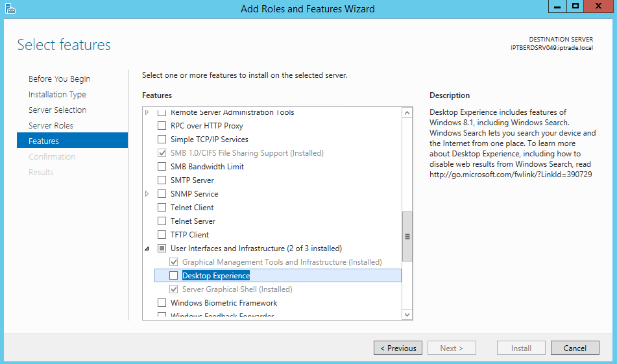Image resolution: width=617 pixels, height=364 pixels.
Task: Toggle the Windows Biometric Framework checkbox
Action: click(x=162, y=302)
